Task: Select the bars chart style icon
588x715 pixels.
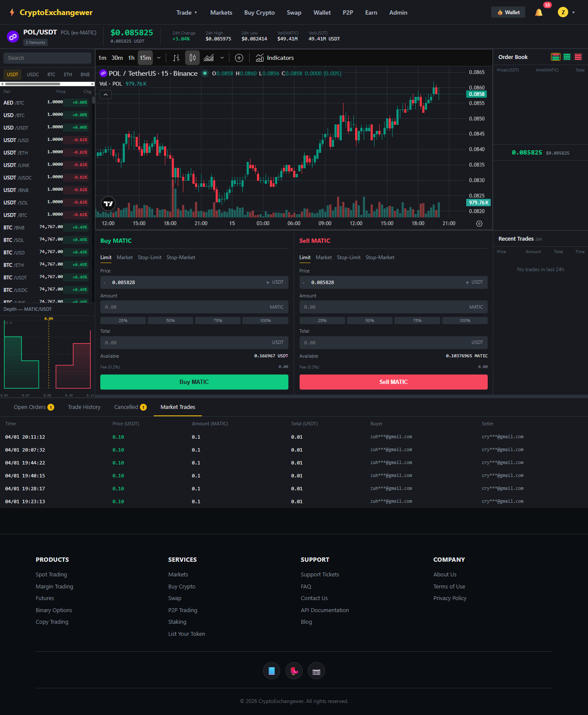Action: click(176, 58)
